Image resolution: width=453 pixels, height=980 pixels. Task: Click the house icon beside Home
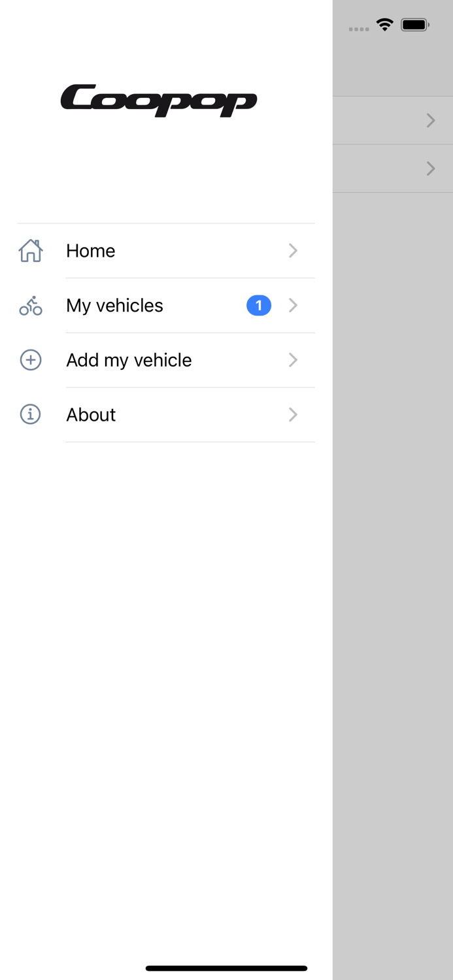(x=31, y=251)
